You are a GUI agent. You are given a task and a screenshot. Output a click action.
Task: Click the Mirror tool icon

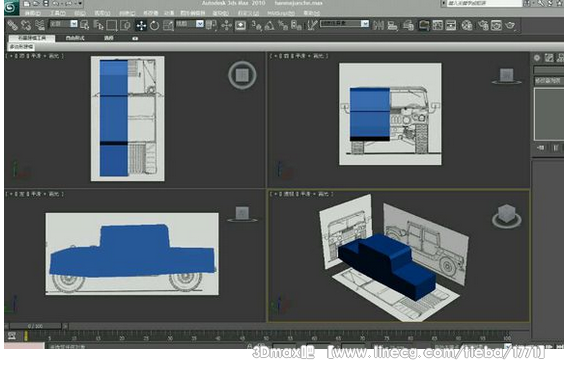(378, 25)
